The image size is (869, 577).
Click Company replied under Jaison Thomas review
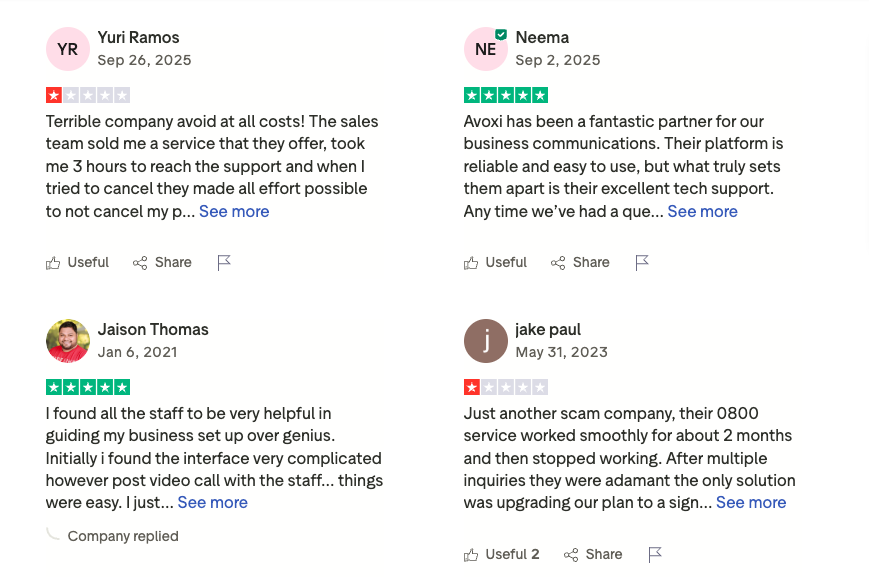click(x=122, y=536)
